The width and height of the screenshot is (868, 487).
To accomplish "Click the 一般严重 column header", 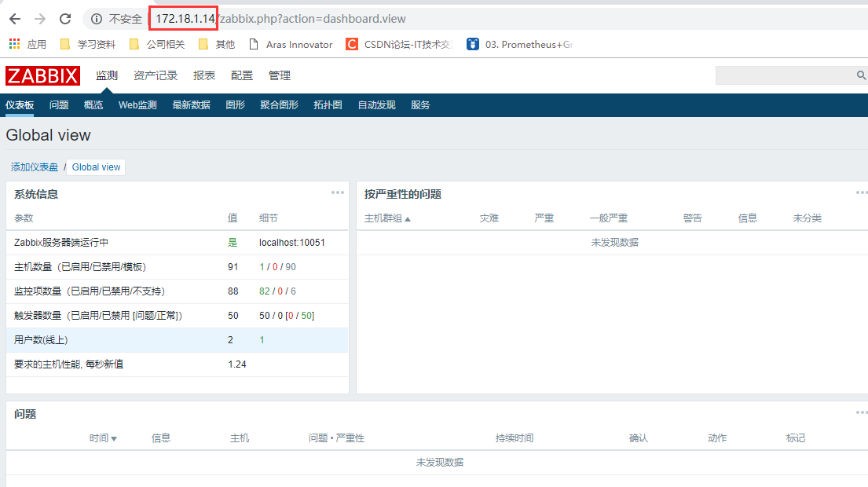I will (x=609, y=218).
